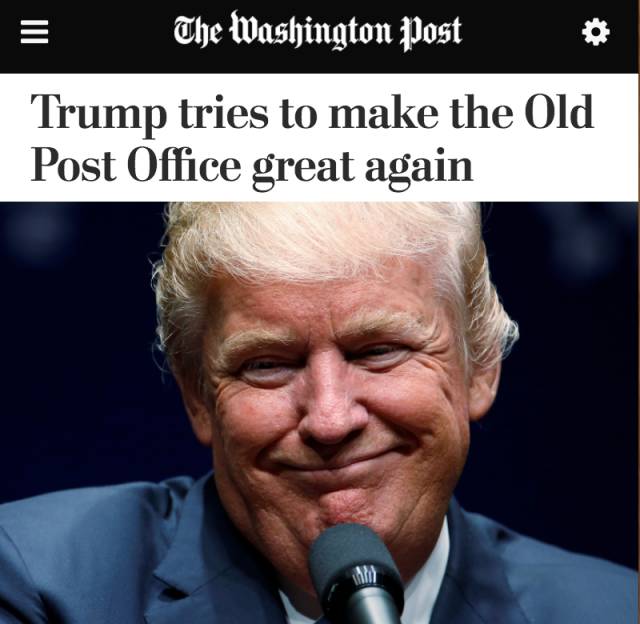Viewport: 640px width, 624px height.
Task: Click the word "Trump" in the headline
Action: coord(98,112)
